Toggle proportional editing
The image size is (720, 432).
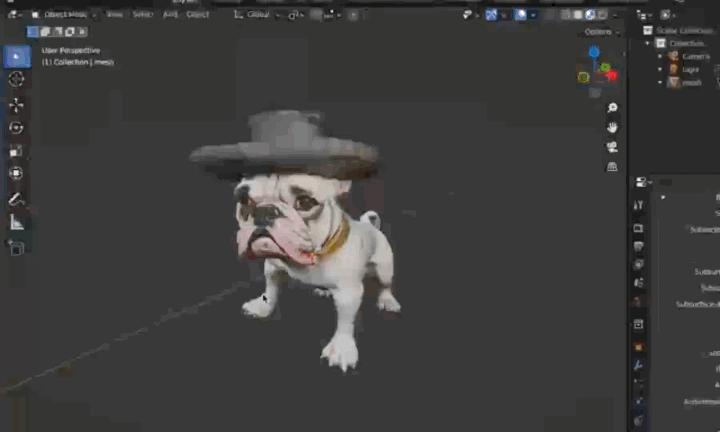(x=353, y=15)
